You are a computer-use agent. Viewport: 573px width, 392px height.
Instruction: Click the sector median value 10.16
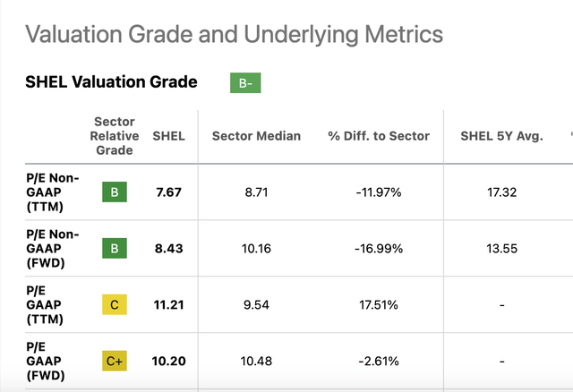coord(257,249)
